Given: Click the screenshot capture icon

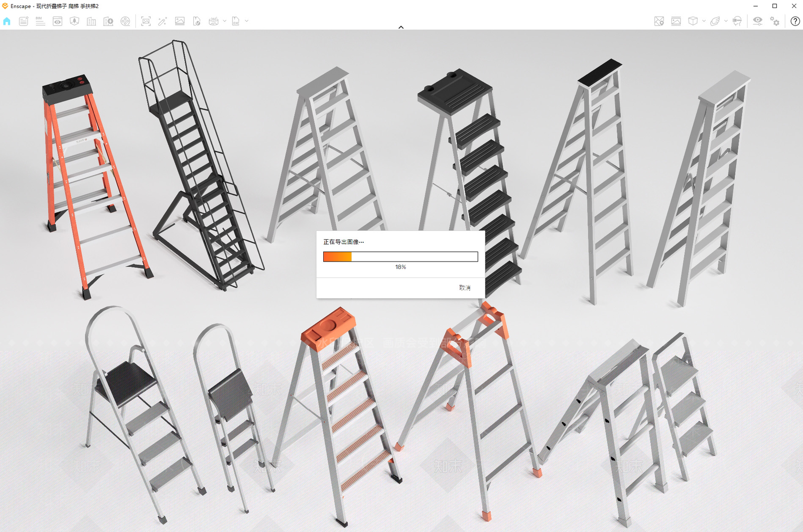Looking at the screenshot, I should click(x=146, y=21).
